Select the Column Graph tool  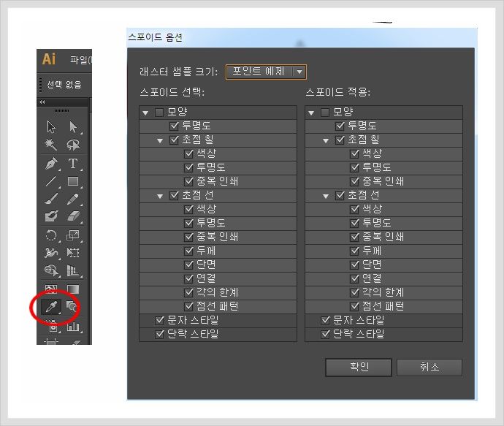click(x=73, y=327)
